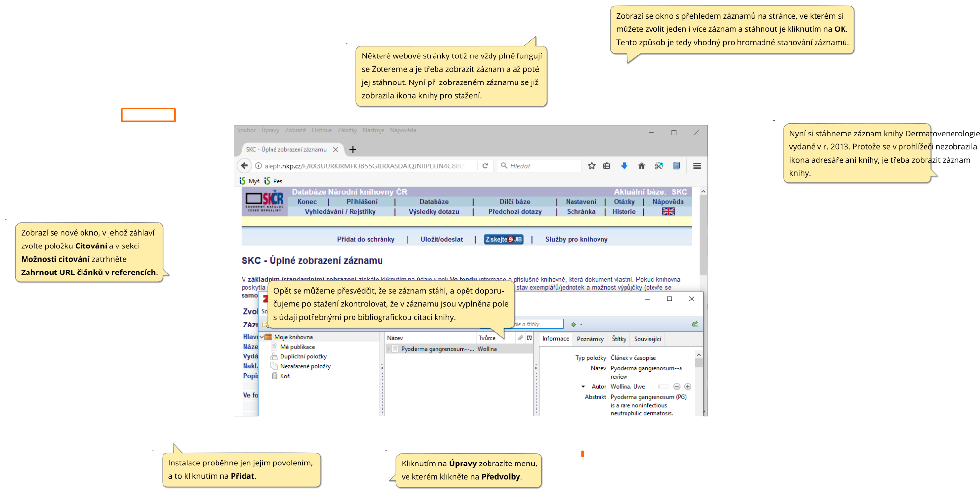
Task: Open the author type dropdown triangle
Action: [583, 387]
